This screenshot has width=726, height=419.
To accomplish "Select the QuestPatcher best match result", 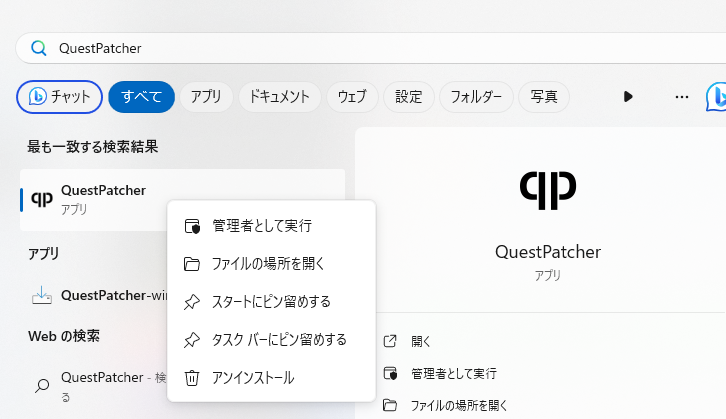I will pyautogui.click(x=182, y=200).
